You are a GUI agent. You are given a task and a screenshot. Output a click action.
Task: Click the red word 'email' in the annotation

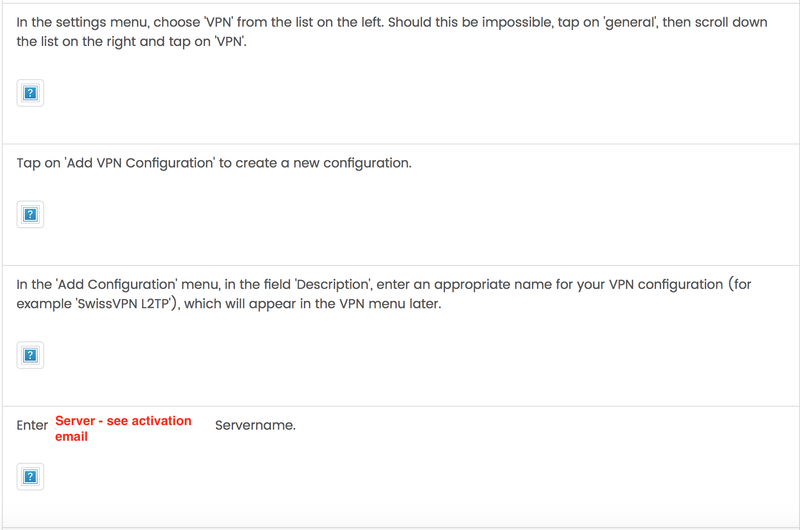(x=71, y=437)
